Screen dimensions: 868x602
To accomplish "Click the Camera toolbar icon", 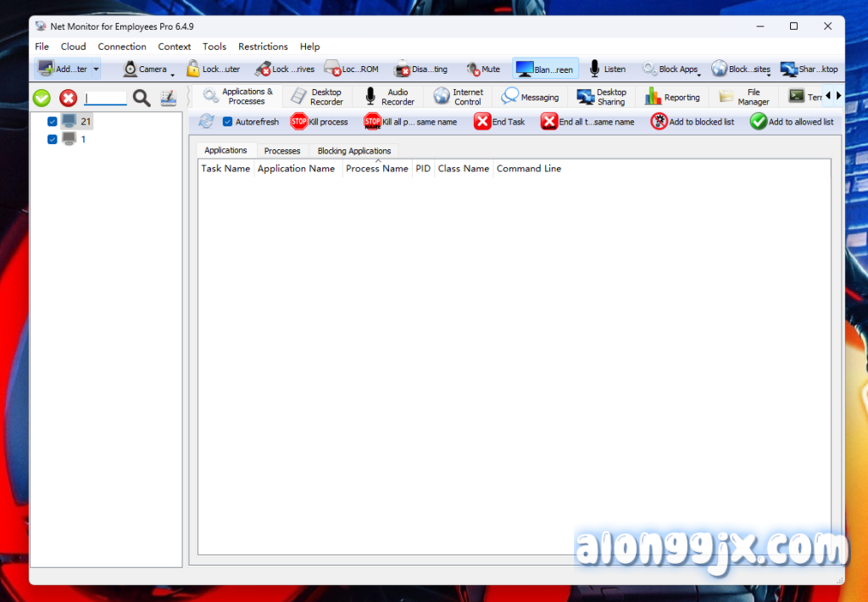I will point(131,70).
